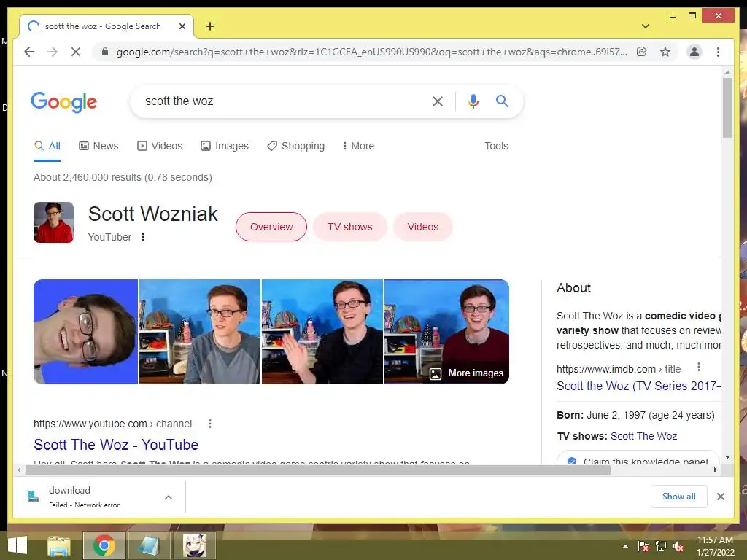Open search Tools
747x560 pixels.
[496, 146]
